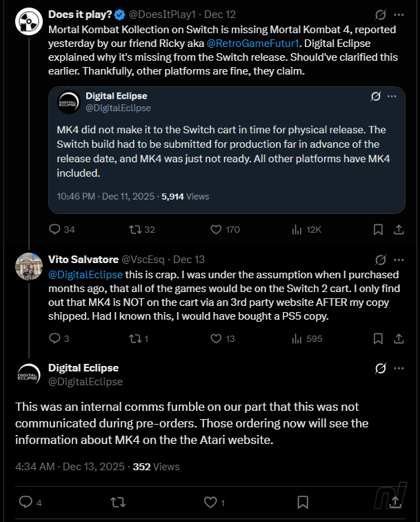View analytics showing 12K views
This screenshot has width=420, height=522.
(x=297, y=229)
